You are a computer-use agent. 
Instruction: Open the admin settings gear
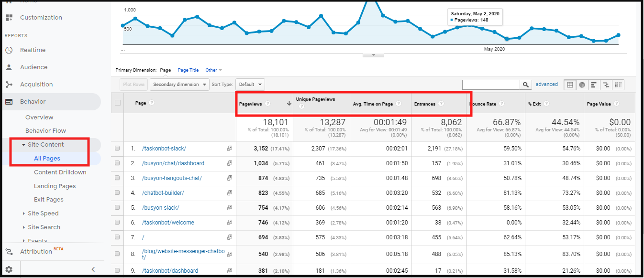point(9,269)
